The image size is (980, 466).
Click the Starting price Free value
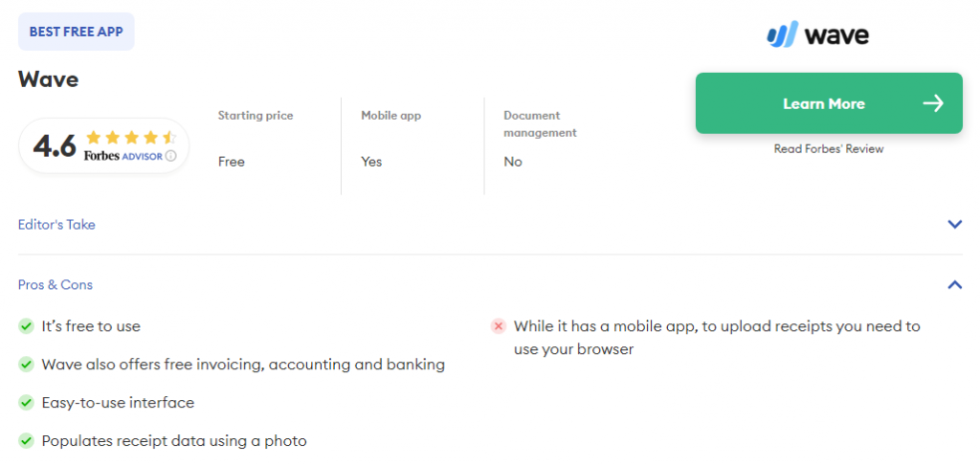click(x=232, y=162)
